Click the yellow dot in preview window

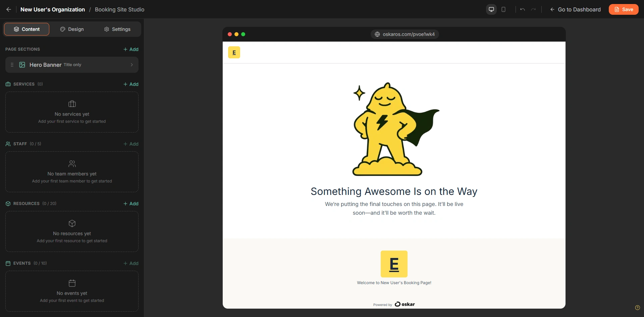point(236,34)
